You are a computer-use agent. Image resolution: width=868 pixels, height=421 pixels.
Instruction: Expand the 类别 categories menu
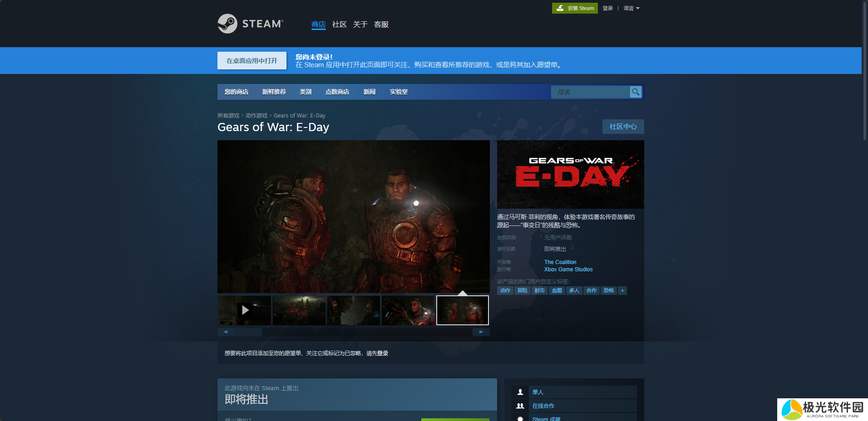(x=306, y=92)
